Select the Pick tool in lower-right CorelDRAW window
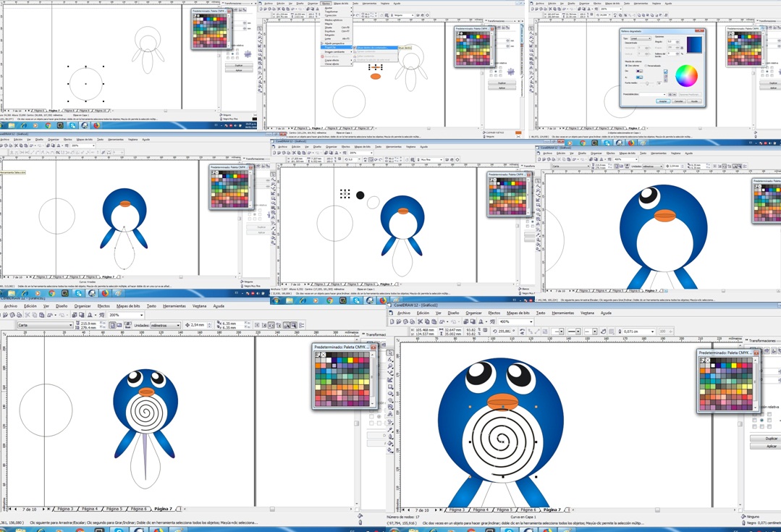The height and width of the screenshot is (532, 781). tap(391, 352)
